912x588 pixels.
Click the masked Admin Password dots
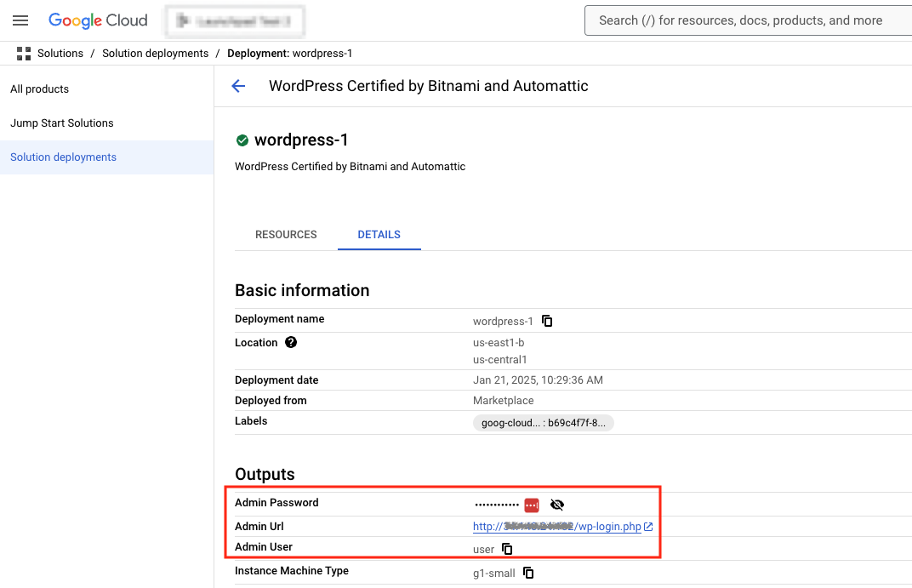[x=497, y=505]
